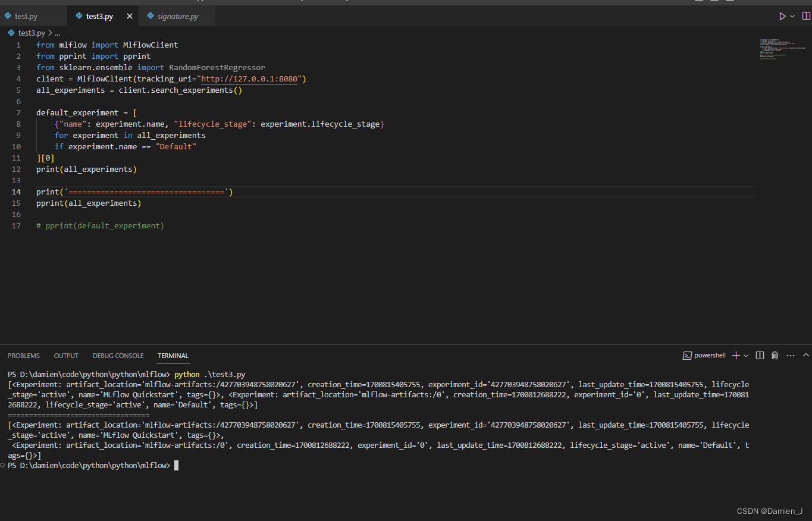Open terminal more actions with ellipsis icon
Viewport: 812px width, 521px height.
790,355
